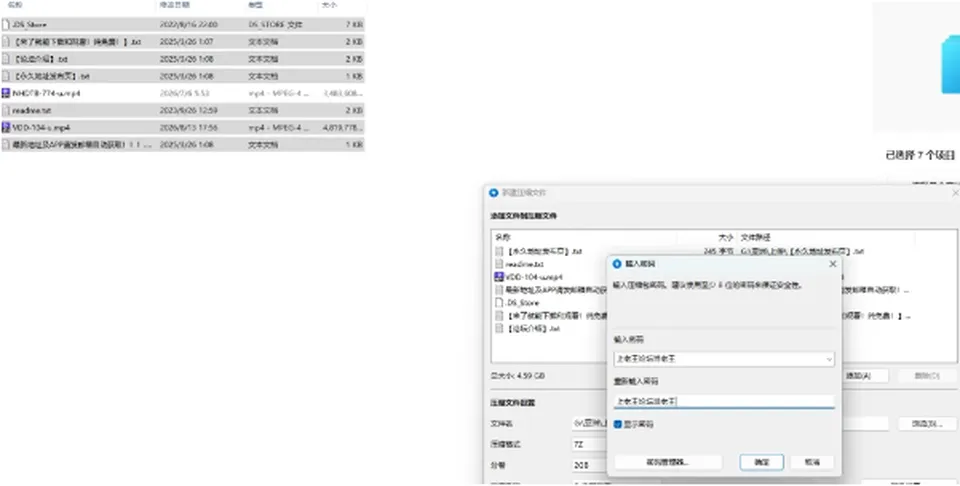960x486 pixels.
Task: Confirm password with the 确定 button
Action: [x=762, y=462]
